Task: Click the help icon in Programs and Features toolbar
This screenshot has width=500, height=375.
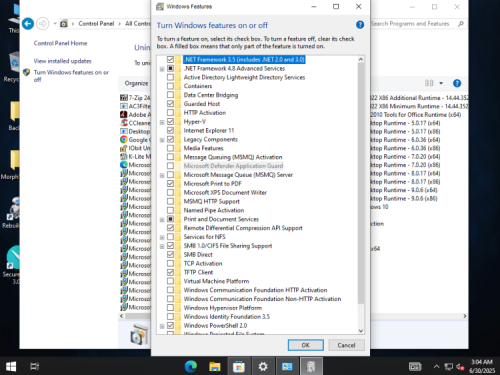Action: 457,83
